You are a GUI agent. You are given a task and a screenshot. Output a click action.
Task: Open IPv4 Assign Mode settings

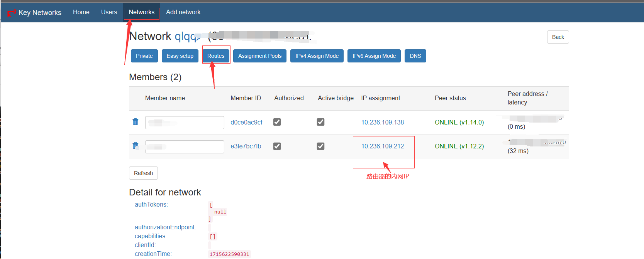(x=317, y=56)
